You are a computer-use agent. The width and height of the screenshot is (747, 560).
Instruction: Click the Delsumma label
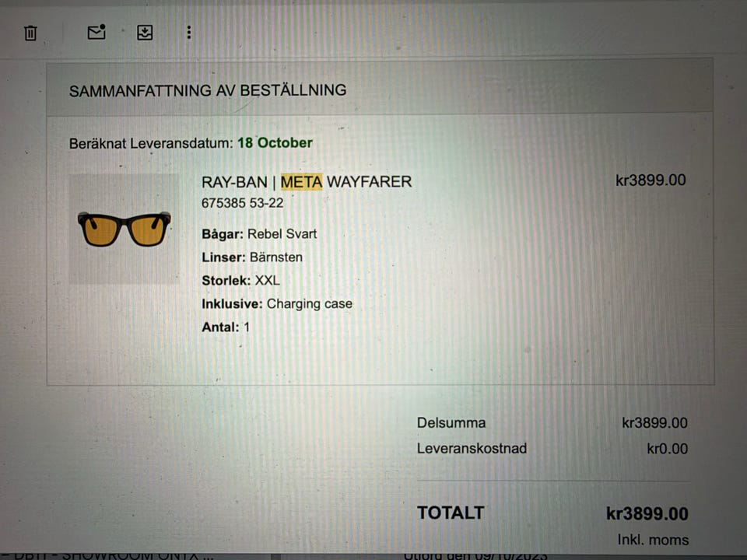pyautogui.click(x=451, y=423)
